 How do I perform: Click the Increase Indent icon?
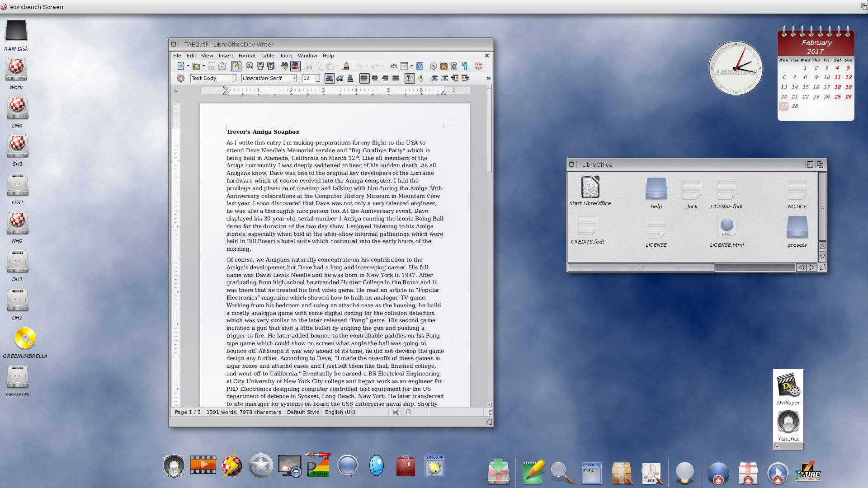click(465, 78)
